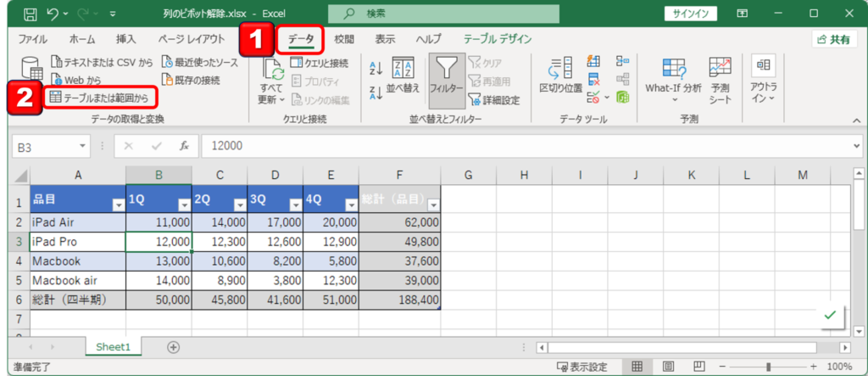
Task: Open the 4Q column filter dropdown
Action: (351, 205)
